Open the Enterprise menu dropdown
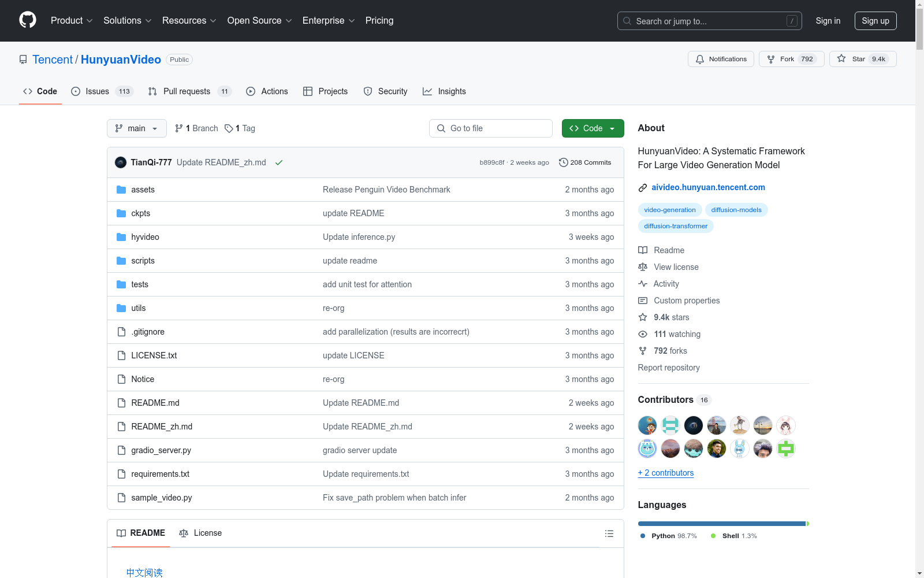924x578 pixels. tap(329, 20)
